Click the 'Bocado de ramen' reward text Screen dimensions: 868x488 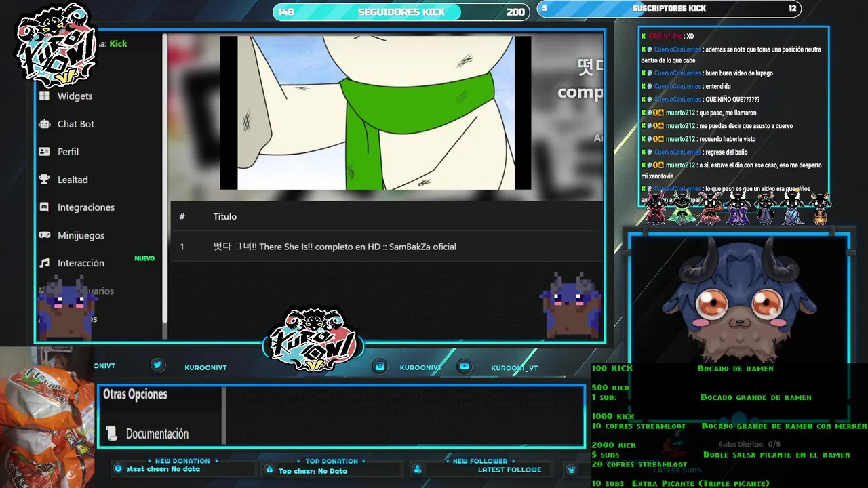[735, 369]
